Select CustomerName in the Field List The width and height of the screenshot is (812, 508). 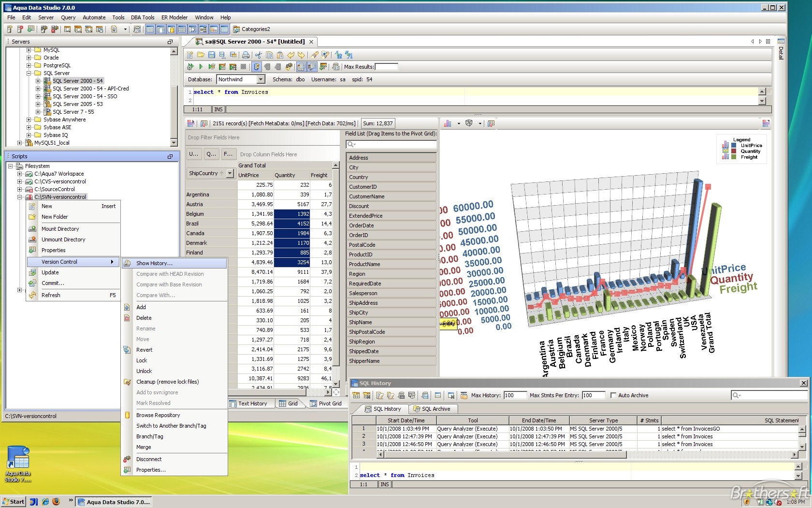(391, 196)
